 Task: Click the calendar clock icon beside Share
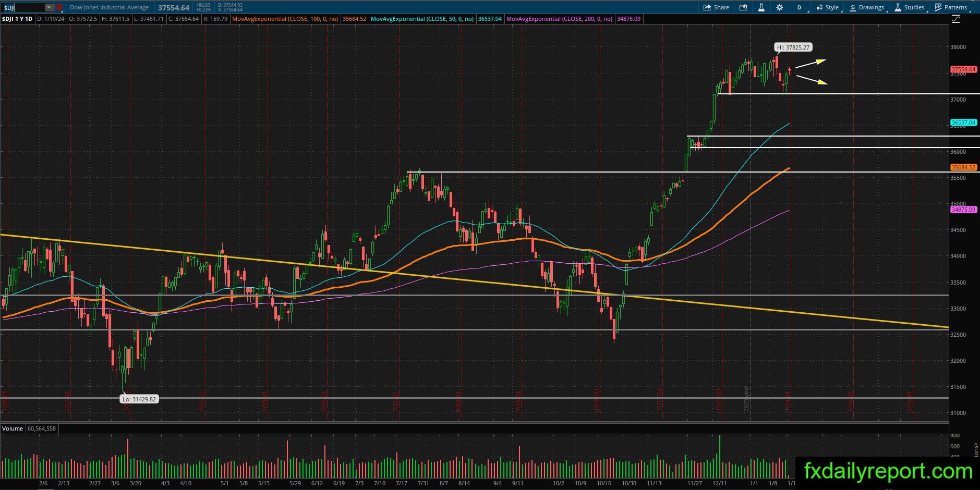[744, 7]
